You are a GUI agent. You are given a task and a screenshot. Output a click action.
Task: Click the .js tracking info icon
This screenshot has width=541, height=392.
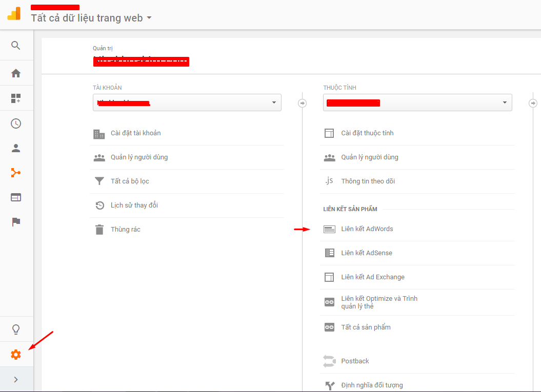tap(329, 181)
